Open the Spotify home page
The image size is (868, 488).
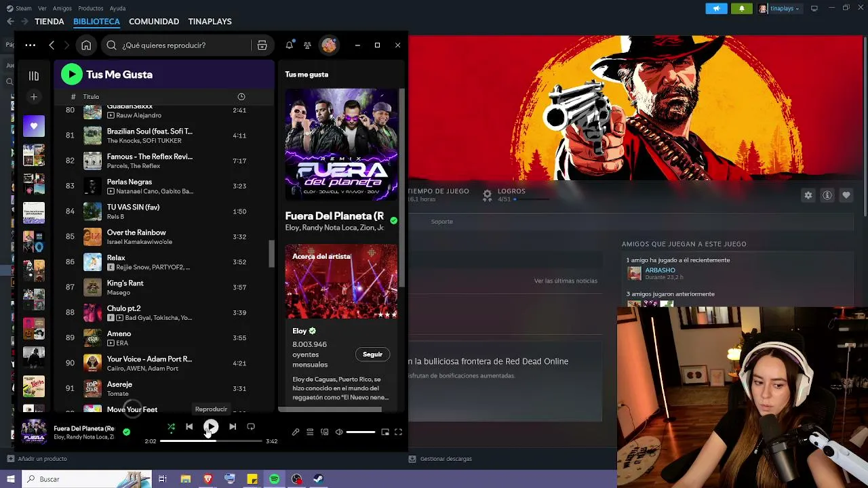[86, 45]
